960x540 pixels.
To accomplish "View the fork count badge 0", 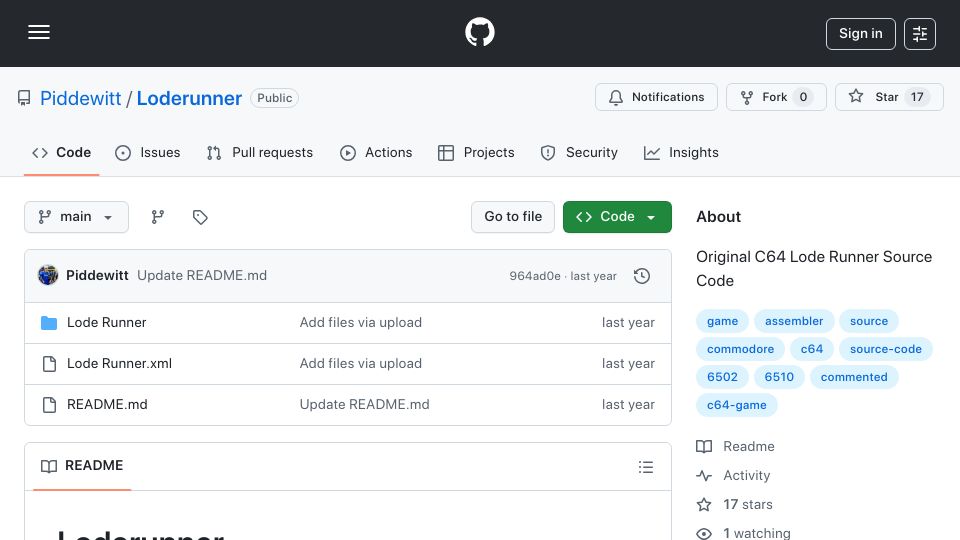I will pos(803,97).
